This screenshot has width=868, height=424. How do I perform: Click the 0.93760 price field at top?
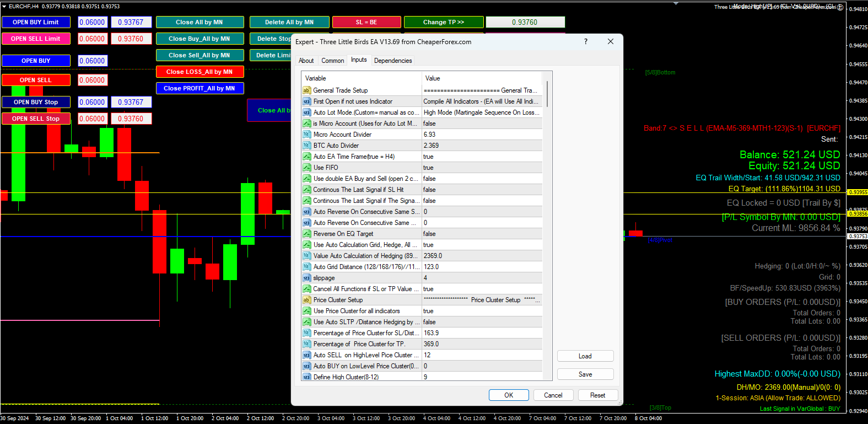click(525, 22)
